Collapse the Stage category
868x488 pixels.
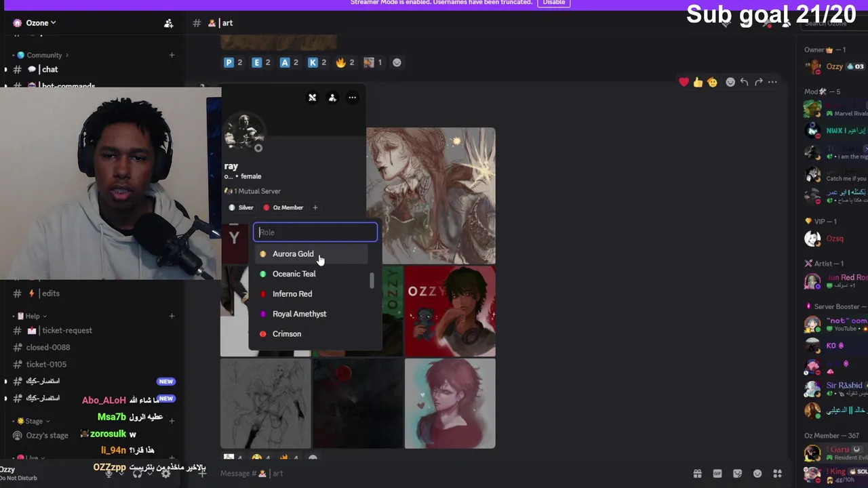pyautogui.click(x=33, y=421)
